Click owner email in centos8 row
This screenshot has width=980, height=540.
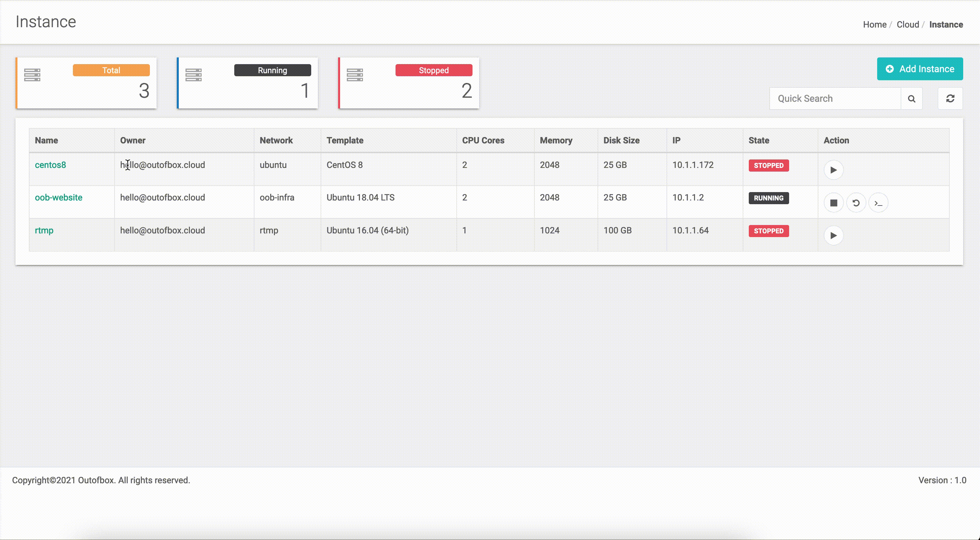pyautogui.click(x=162, y=165)
